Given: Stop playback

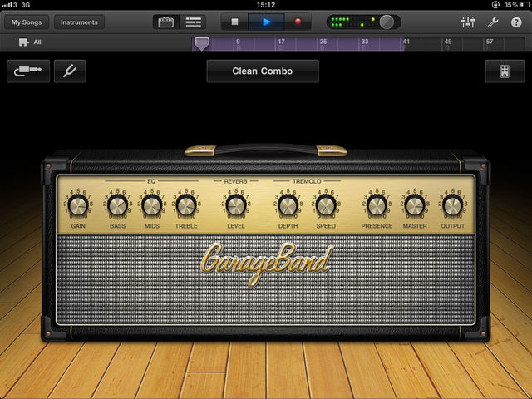Looking at the screenshot, I should click(234, 22).
